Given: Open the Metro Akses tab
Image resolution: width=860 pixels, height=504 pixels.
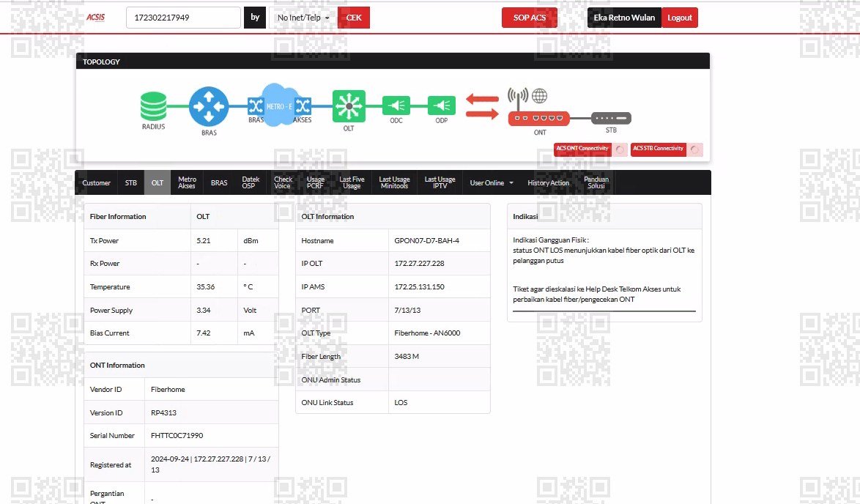Looking at the screenshot, I should (x=187, y=182).
